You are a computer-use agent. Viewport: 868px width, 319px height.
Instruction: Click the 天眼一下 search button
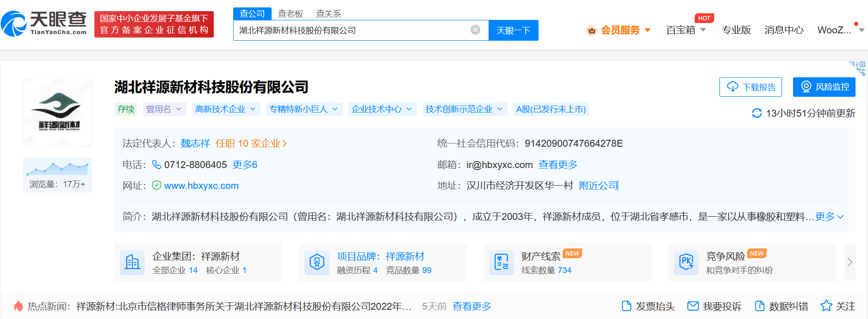(x=513, y=31)
